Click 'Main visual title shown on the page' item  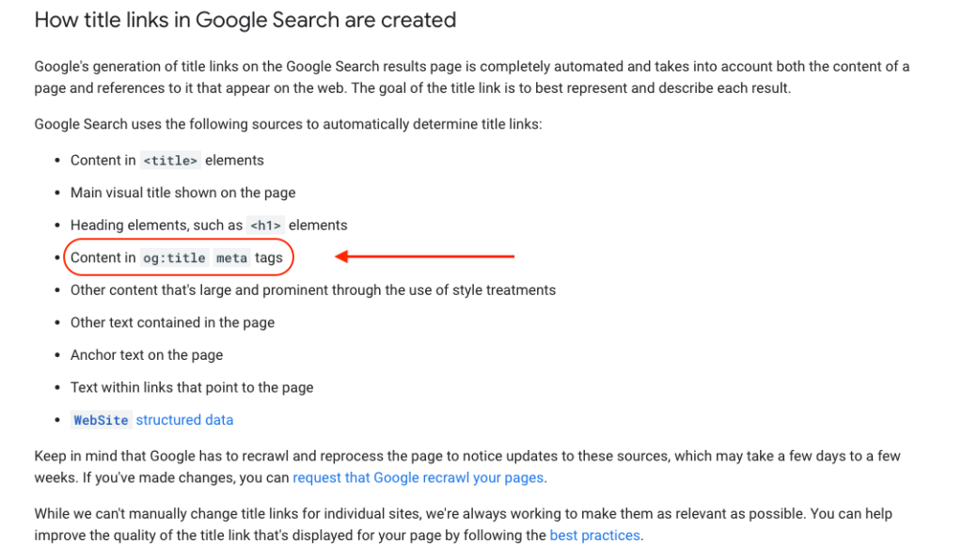pos(183,193)
